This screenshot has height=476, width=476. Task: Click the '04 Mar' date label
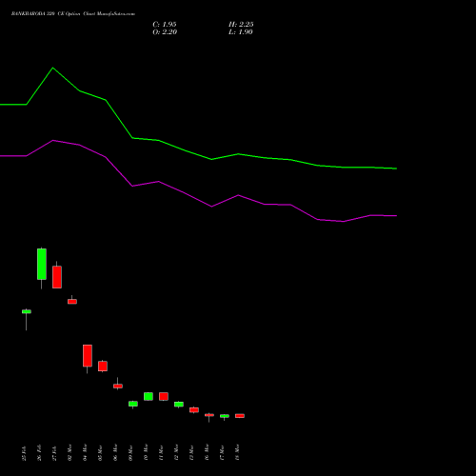pyautogui.click(x=86, y=452)
